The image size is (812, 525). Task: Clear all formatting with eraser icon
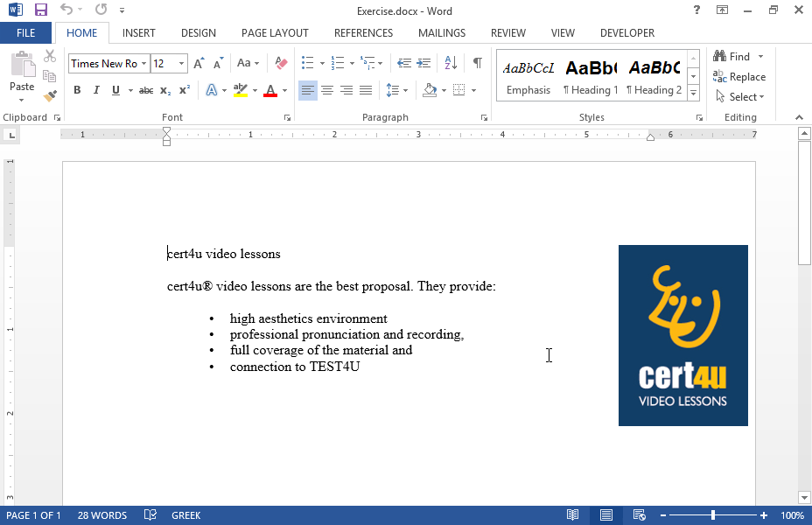(281, 63)
